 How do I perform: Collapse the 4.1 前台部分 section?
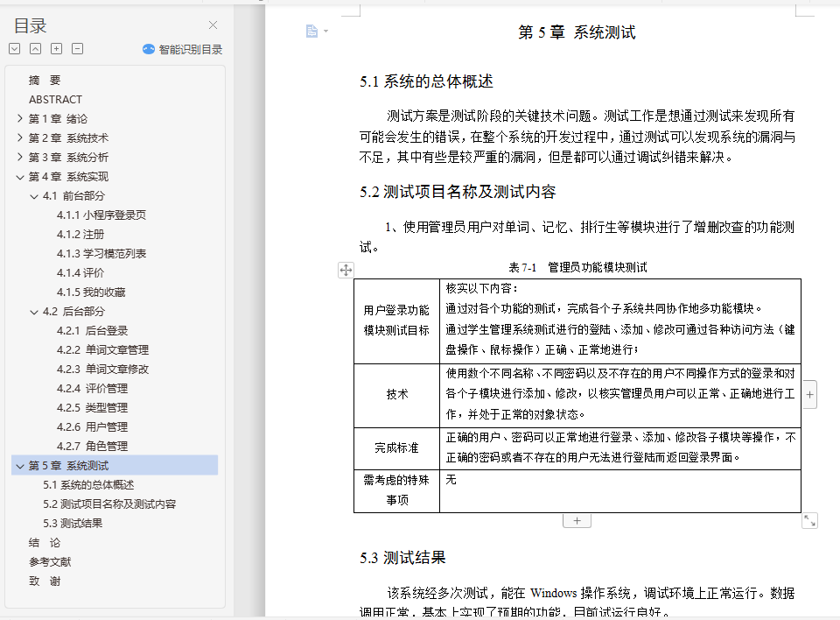[x=34, y=196]
